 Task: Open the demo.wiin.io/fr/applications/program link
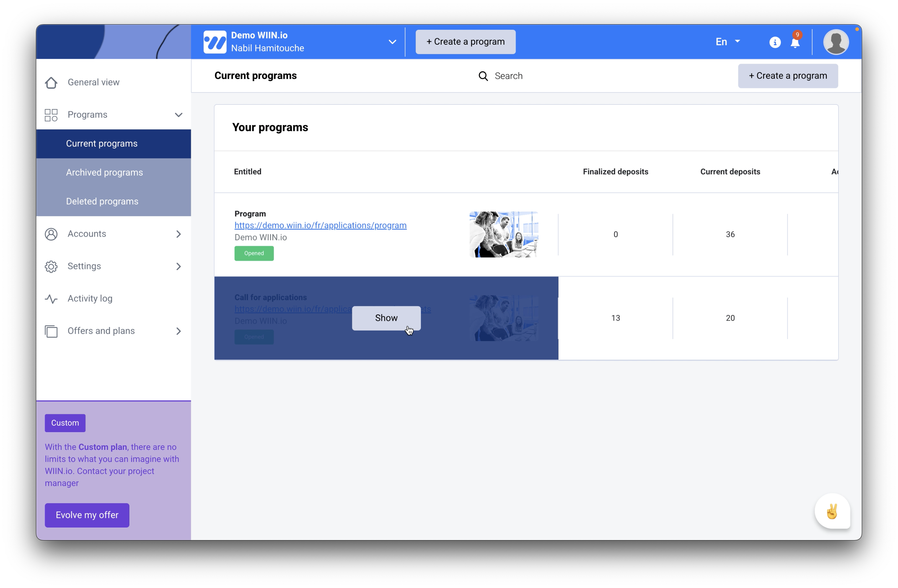click(320, 225)
